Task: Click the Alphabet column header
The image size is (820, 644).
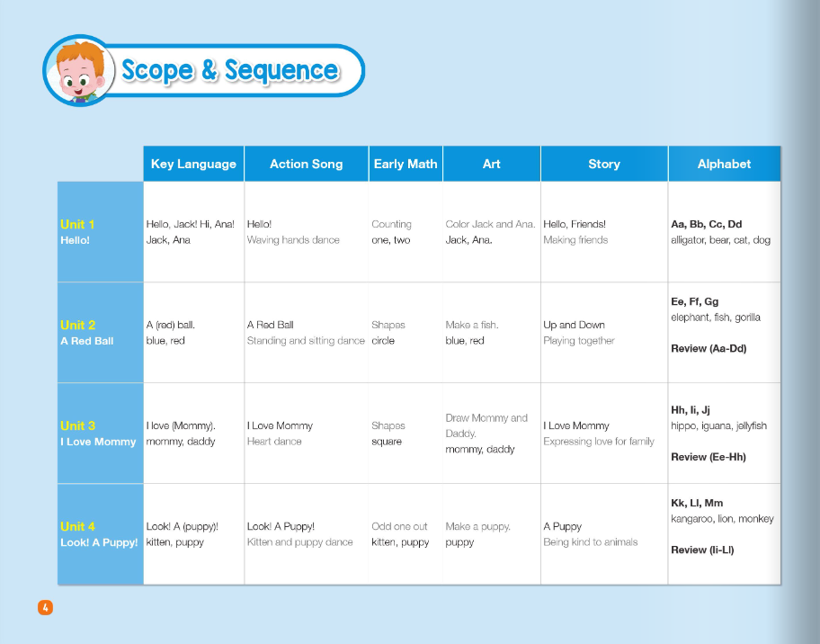Action: point(724,164)
